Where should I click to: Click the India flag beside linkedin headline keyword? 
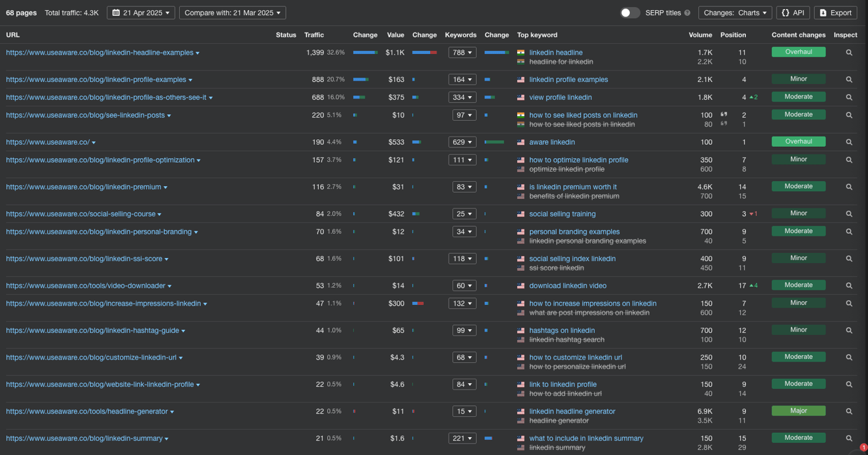pos(520,53)
